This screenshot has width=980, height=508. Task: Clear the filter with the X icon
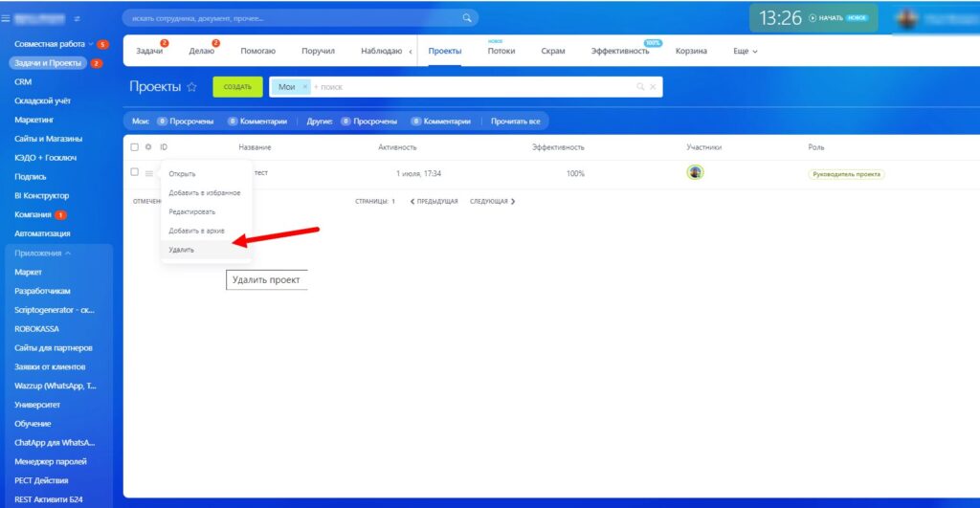pyautogui.click(x=653, y=87)
